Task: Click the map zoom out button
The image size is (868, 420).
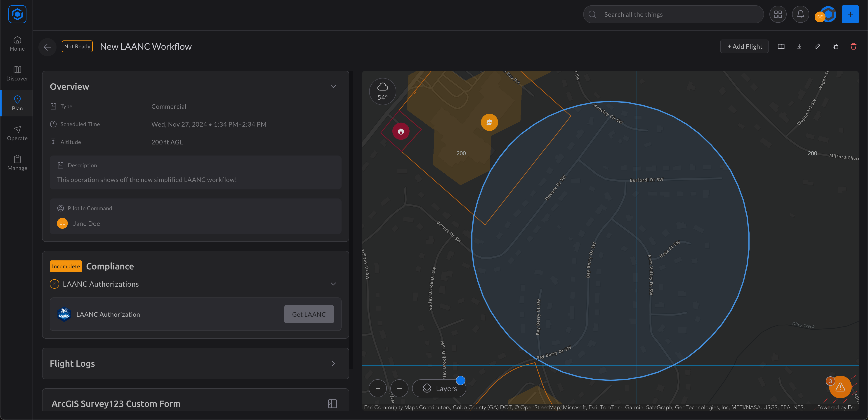Action: coord(399,388)
